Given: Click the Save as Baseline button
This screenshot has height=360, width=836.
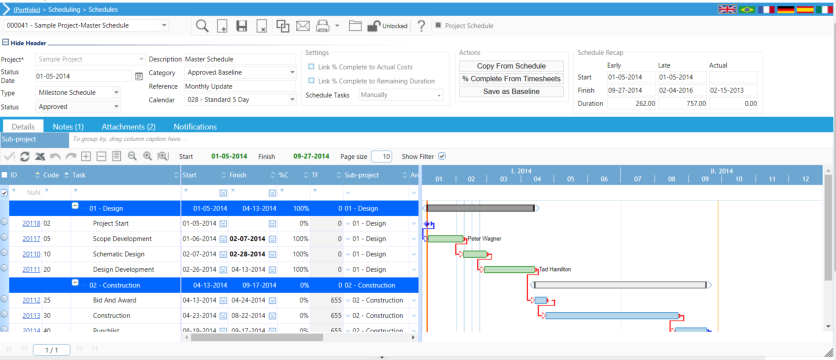Looking at the screenshot, I should click(511, 92).
